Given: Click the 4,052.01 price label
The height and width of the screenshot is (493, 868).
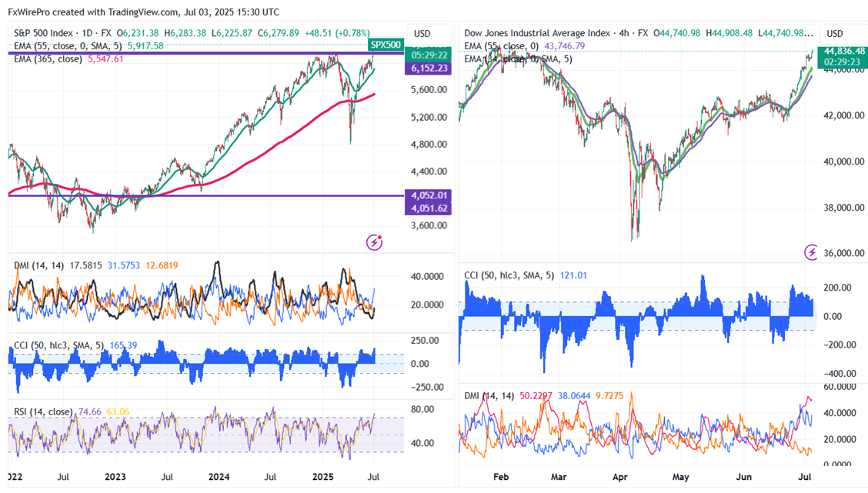Looking at the screenshot, I should click(x=429, y=195).
